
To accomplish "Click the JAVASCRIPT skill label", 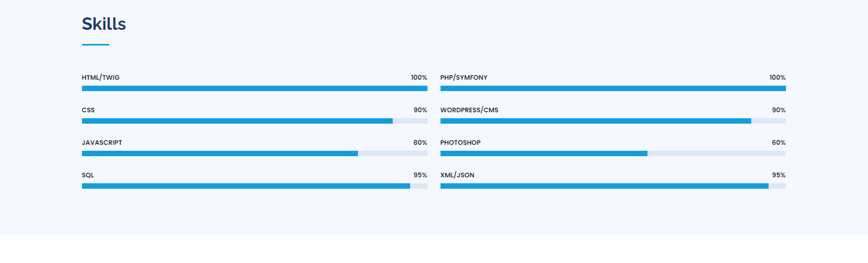I will tap(102, 143).
